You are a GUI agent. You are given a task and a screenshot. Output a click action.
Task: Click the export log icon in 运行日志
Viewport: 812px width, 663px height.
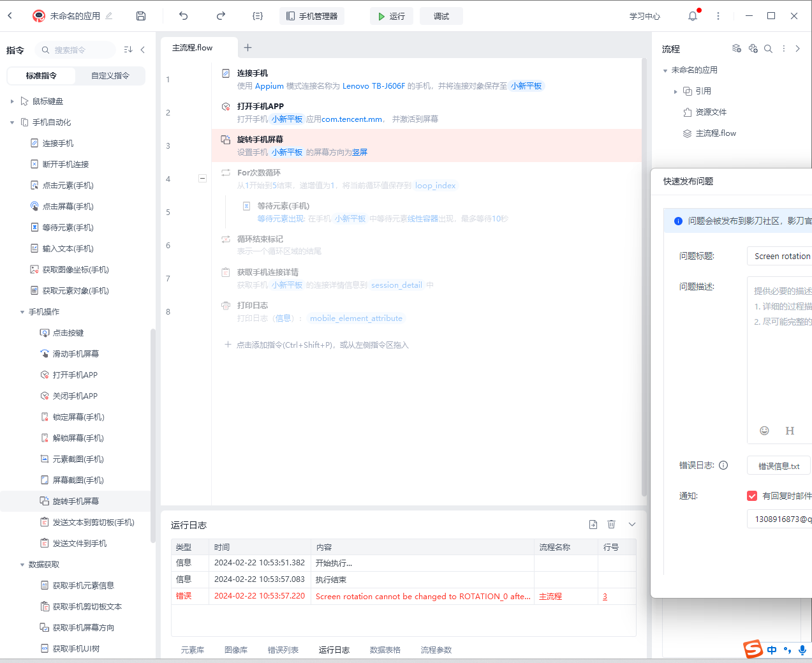click(x=593, y=525)
